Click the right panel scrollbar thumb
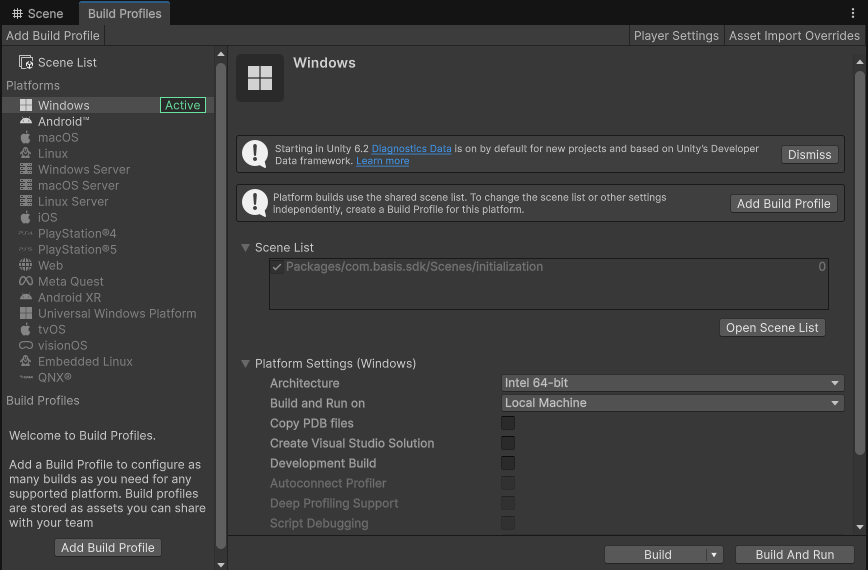Screen dimensions: 868x570 click(x=860, y=263)
